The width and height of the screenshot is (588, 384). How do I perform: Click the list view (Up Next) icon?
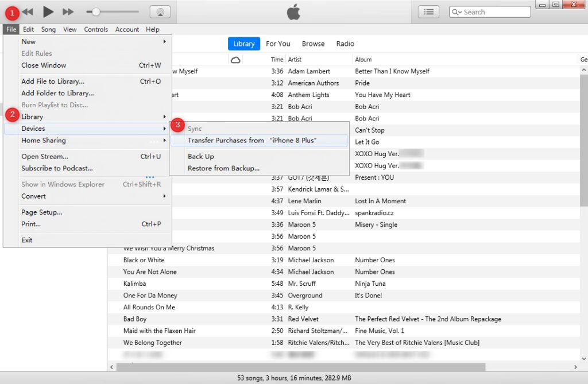[428, 12]
